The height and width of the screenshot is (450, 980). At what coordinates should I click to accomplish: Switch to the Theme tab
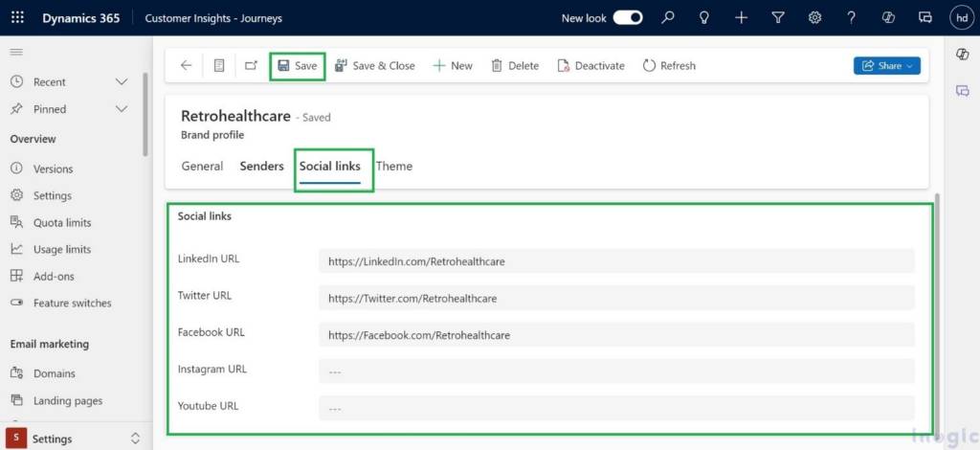(x=394, y=166)
